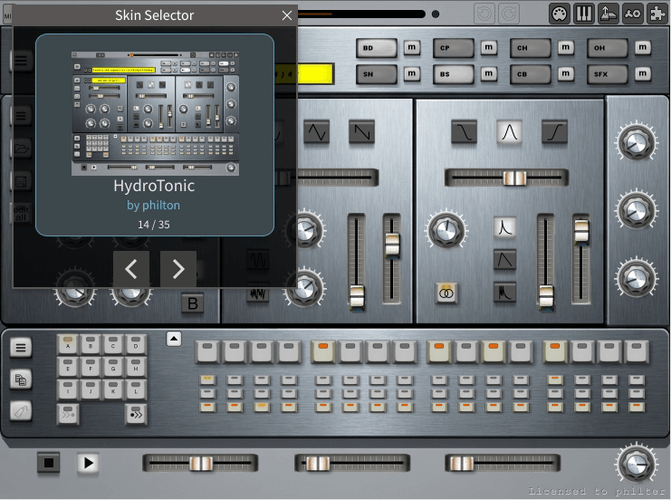Select the CP drum channel
Viewport: 671px width, 500px height.
pyautogui.click(x=454, y=48)
